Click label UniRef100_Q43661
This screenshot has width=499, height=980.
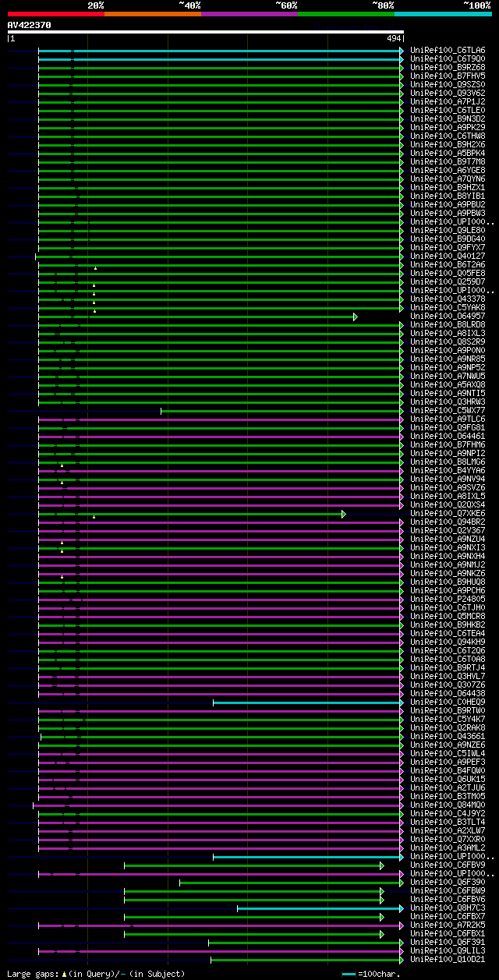click(448, 737)
